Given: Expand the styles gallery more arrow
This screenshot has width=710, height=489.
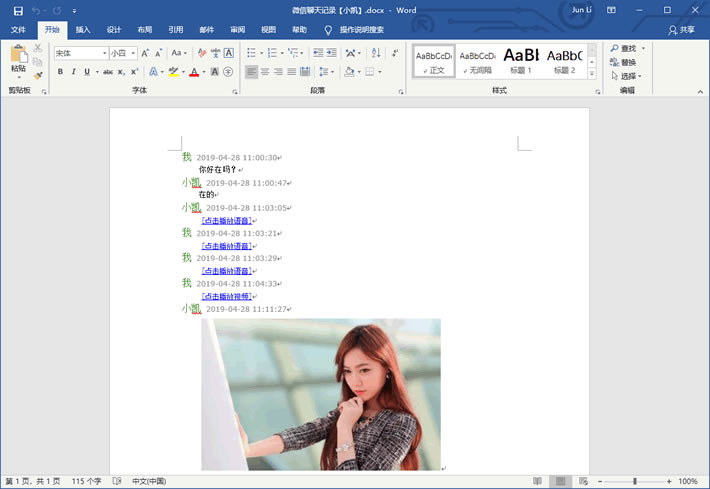Looking at the screenshot, I should [592, 75].
